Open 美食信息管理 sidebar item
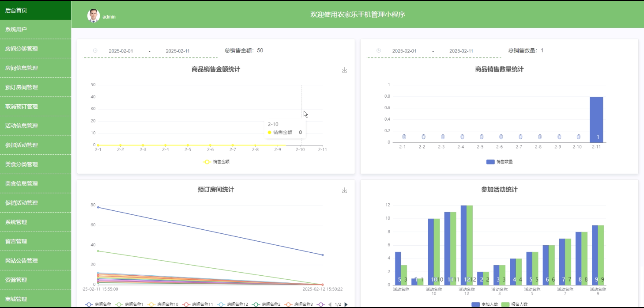644x308 pixels. point(35,183)
